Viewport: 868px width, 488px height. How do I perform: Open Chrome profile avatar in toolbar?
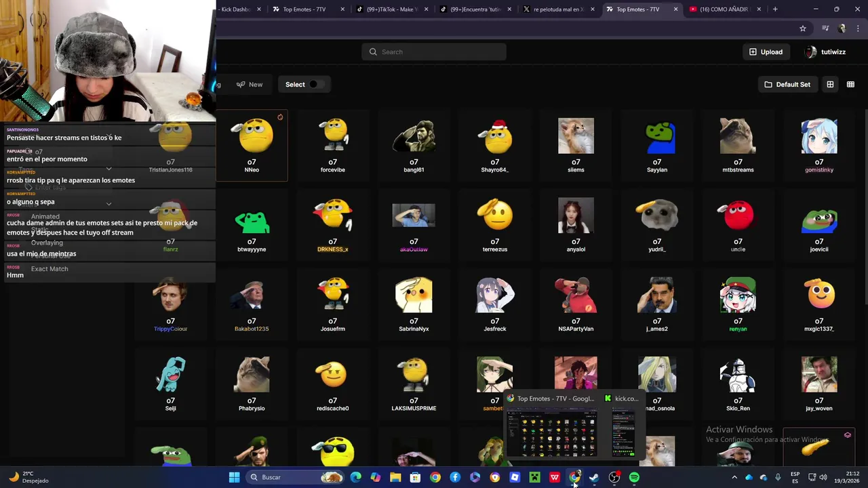(x=842, y=28)
